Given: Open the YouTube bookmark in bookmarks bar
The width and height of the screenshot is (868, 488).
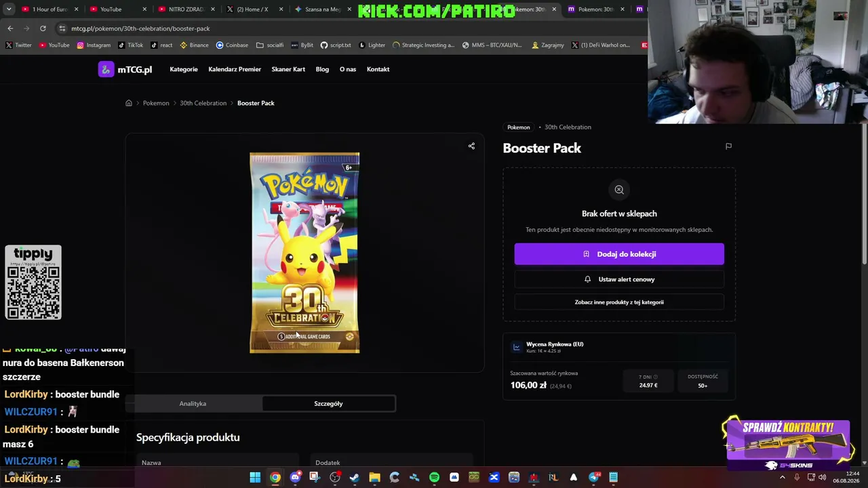Looking at the screenshot, I should (x=54, y=45).
